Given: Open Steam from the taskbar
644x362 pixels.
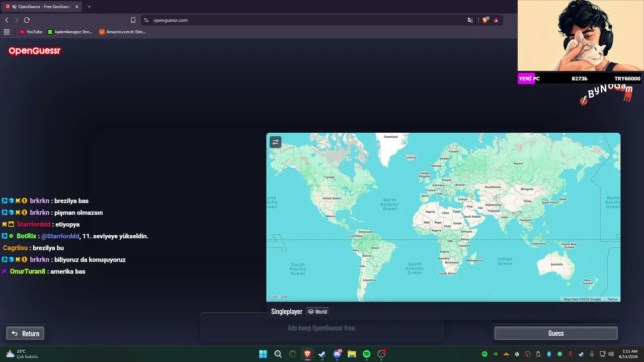Looking at the screenshot, I should pos(322,354).
